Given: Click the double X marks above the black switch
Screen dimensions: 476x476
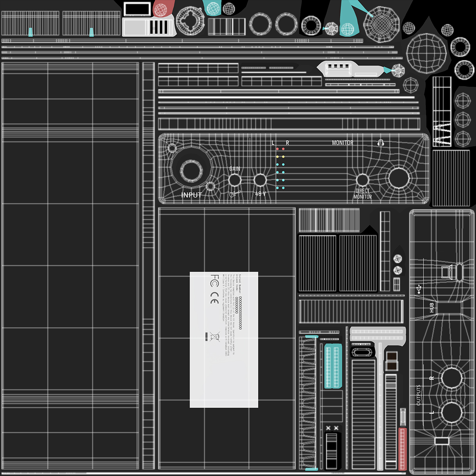Looking at the screenshot, I should pos(332,428).
